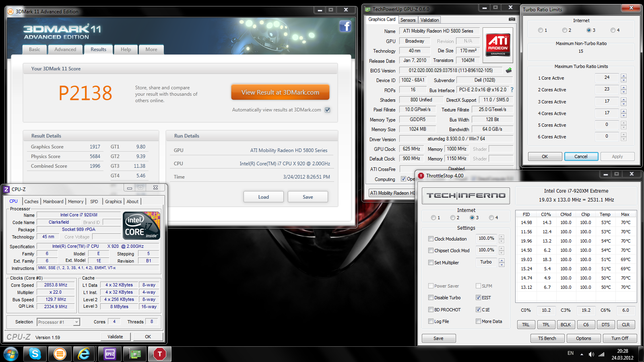644x362 pixels.
Task: Click the 3DMark 11 title bar icon
Action: [10, 11]
